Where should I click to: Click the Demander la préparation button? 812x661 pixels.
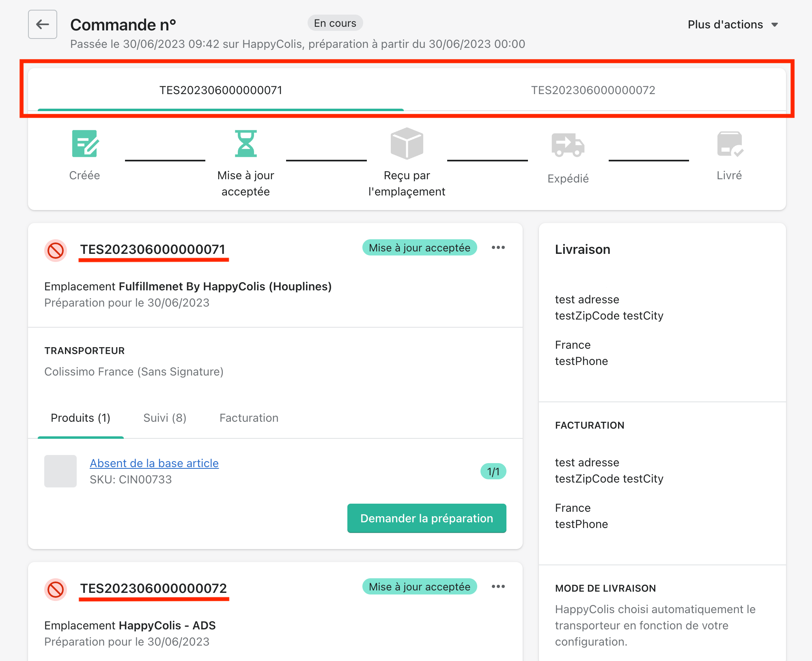[426, 518]
